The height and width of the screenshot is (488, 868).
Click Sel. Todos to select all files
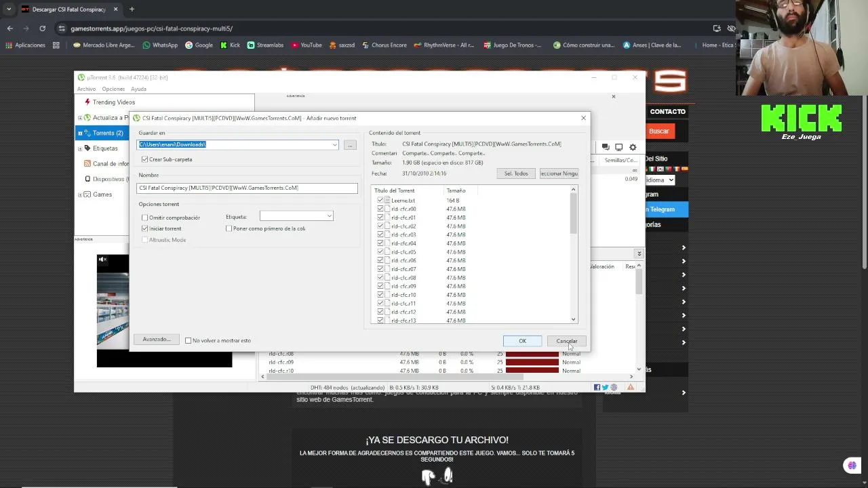(516, 174)
